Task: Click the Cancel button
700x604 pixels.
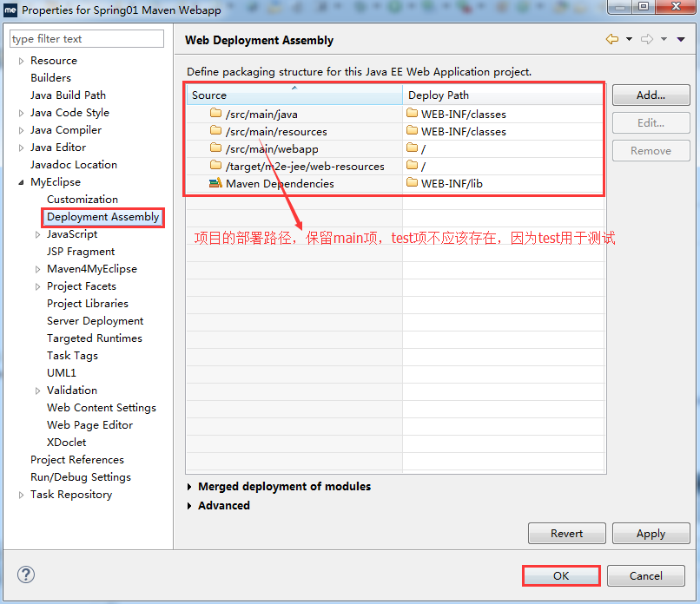Action: point(646,575)
